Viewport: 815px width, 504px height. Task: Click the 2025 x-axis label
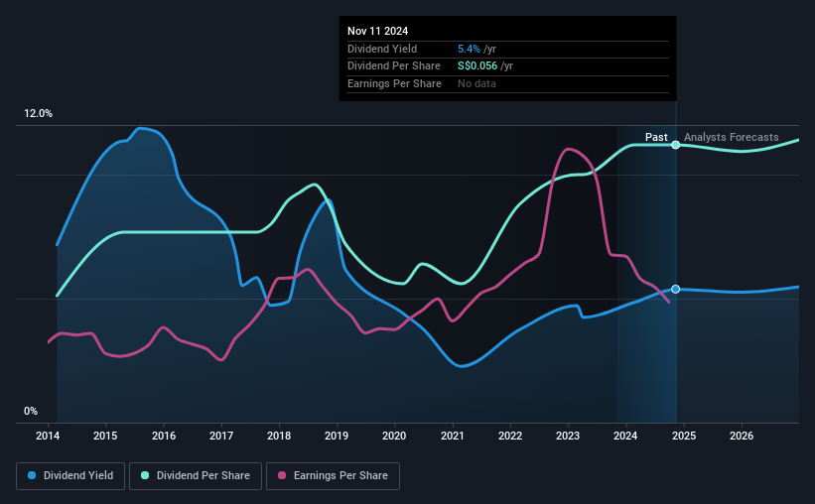[x=684, y=436]
